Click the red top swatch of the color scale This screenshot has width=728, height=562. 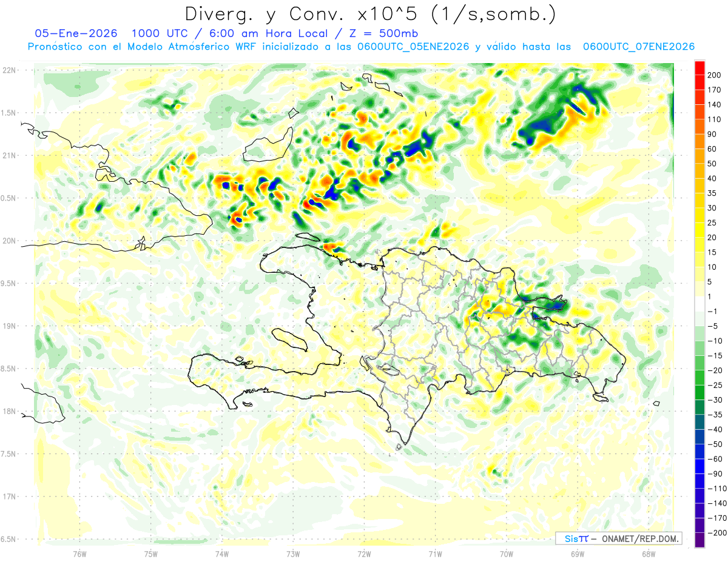point(699,69)
